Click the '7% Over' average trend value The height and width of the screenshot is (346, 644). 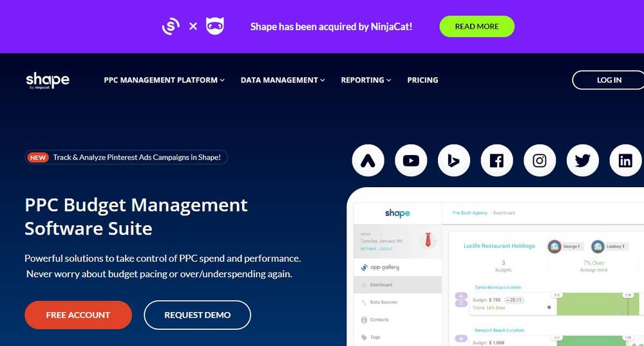tap(594, 263)
